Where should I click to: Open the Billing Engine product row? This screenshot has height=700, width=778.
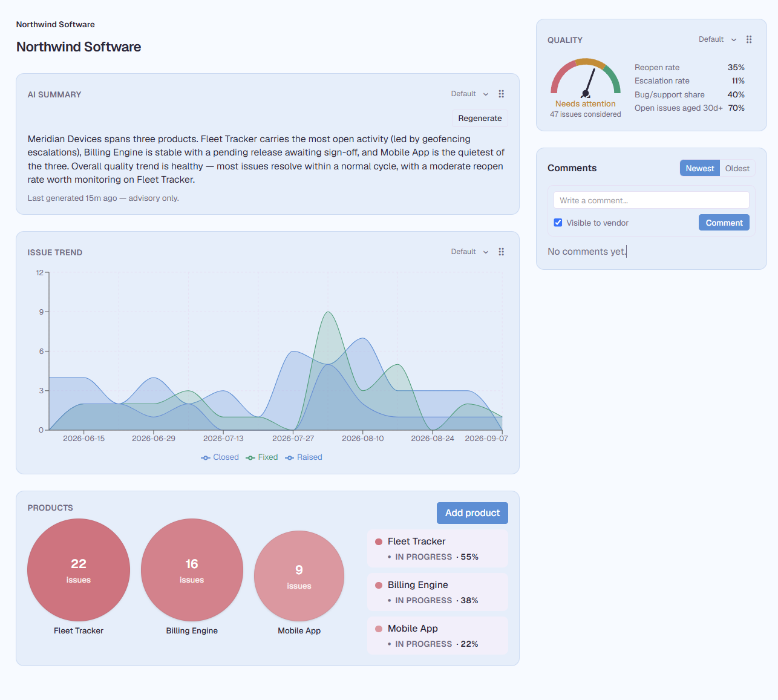437,592
